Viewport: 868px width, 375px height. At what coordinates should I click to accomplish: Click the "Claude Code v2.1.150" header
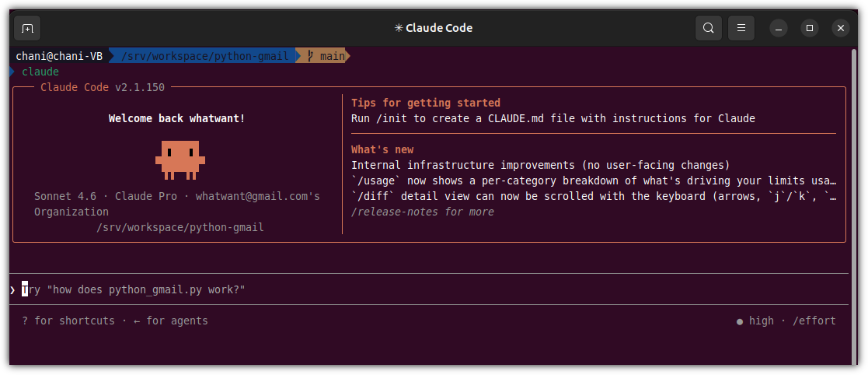click(x=103, y=87)
